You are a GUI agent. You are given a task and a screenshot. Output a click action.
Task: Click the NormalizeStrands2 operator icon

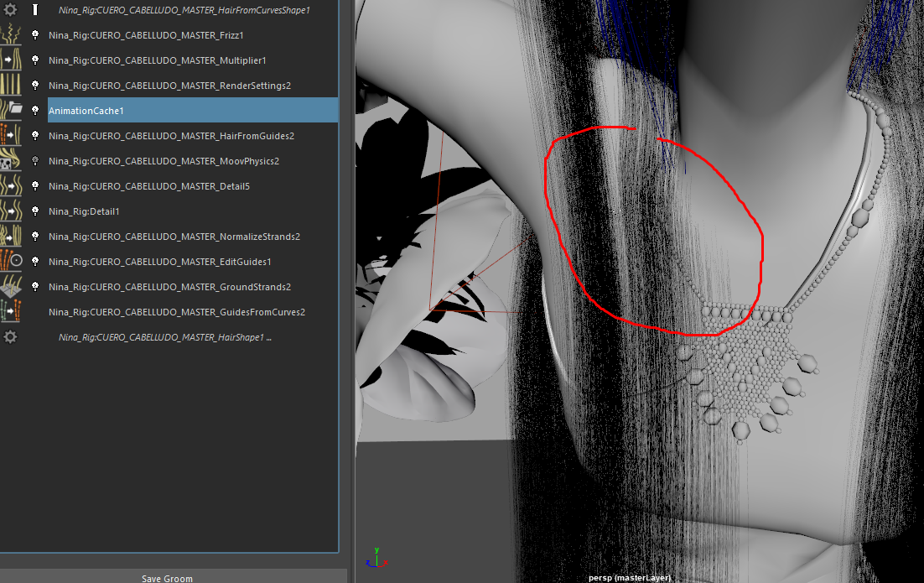coord(11,236)
